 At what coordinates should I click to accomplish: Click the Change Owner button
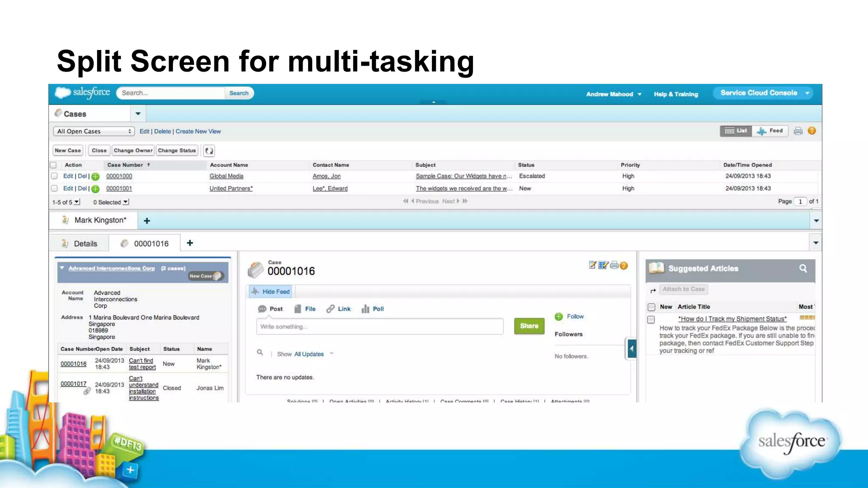click(133, 150)
